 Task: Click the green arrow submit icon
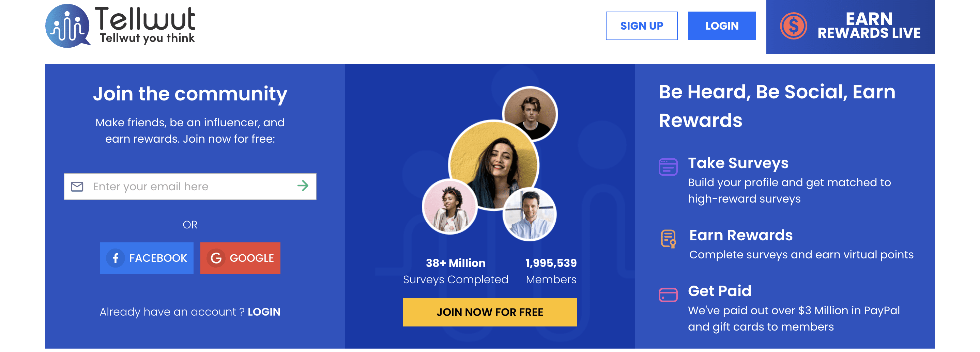303,186
